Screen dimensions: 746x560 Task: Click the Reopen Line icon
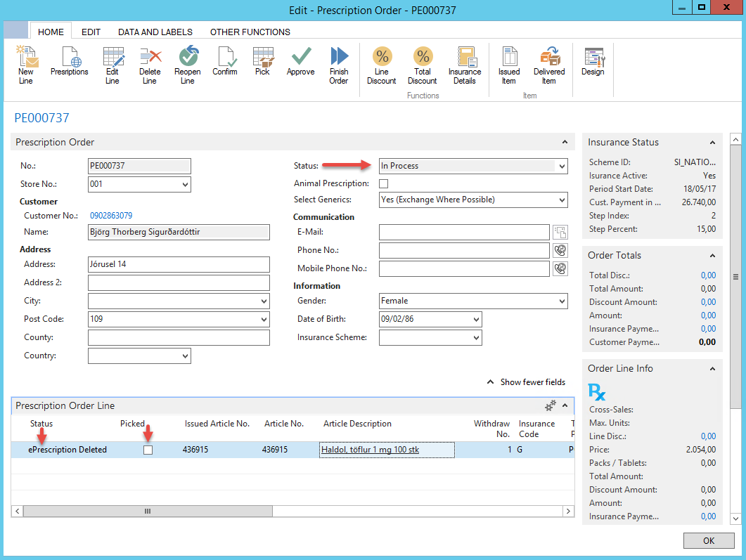click(188, 59)
